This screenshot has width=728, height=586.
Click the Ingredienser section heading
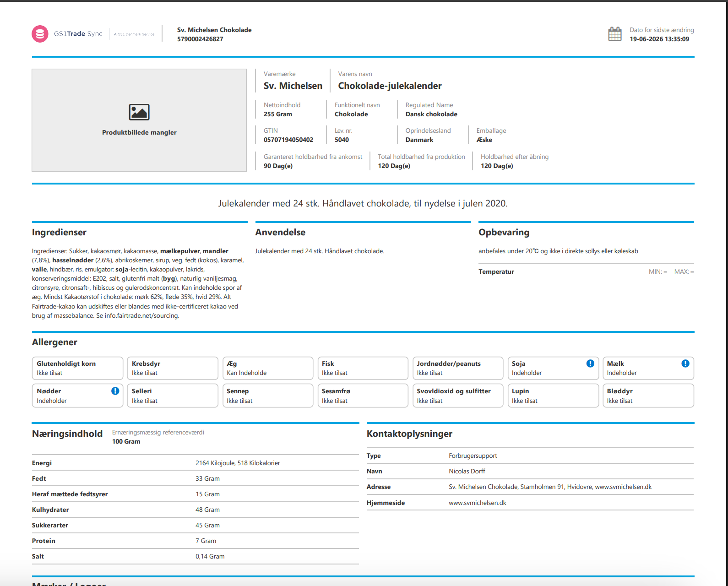(x=59, y=232)
